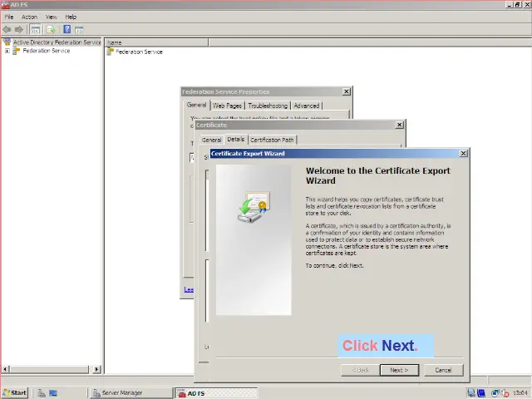This screenshot has height=399, width=532.
Task: Open Certification Path tab in the Certificate dialog
Action: pos(272,140)
